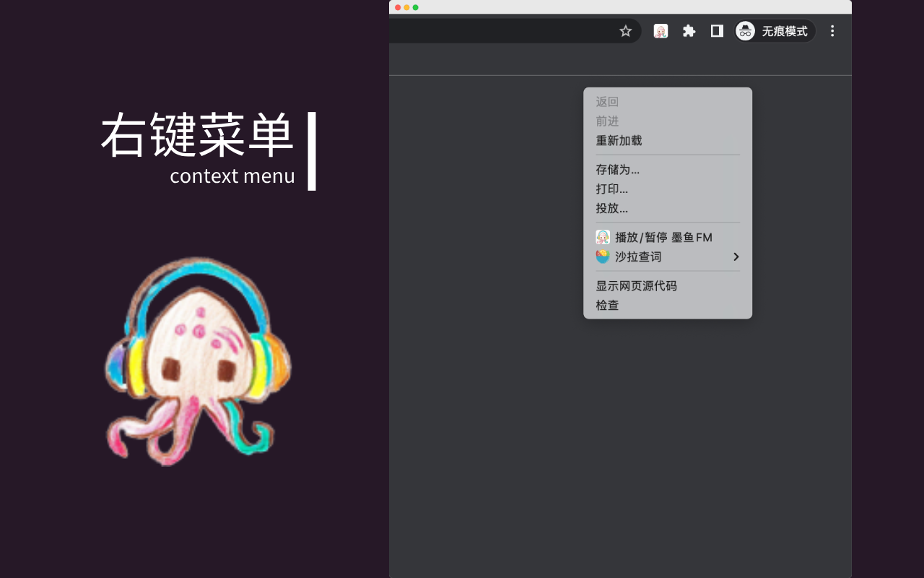Click the incognito glasses icon on 无痕模式

744,30
